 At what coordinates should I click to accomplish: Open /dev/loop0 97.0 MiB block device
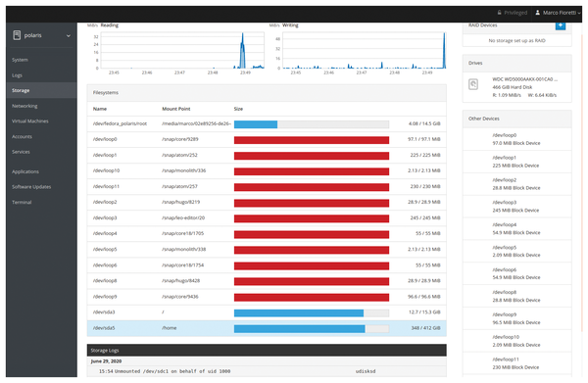click(516, 139)
